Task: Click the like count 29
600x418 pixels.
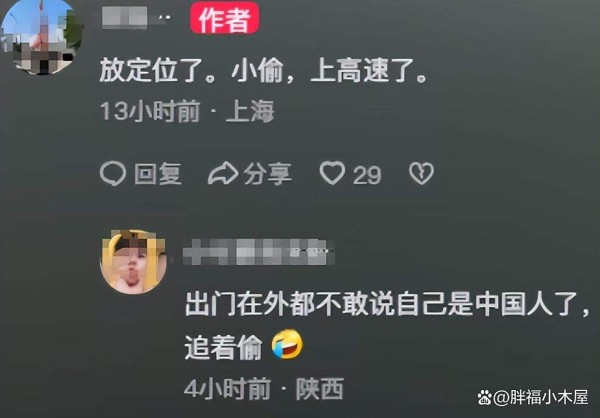Action: (367, 175)
